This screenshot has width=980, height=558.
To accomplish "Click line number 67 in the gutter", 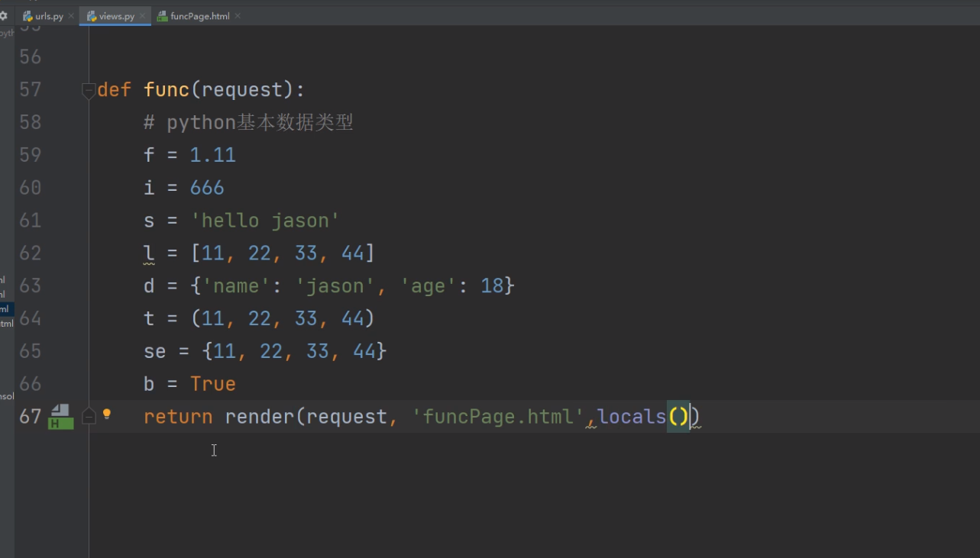I will pyautogui.click(x=30, y=417).
